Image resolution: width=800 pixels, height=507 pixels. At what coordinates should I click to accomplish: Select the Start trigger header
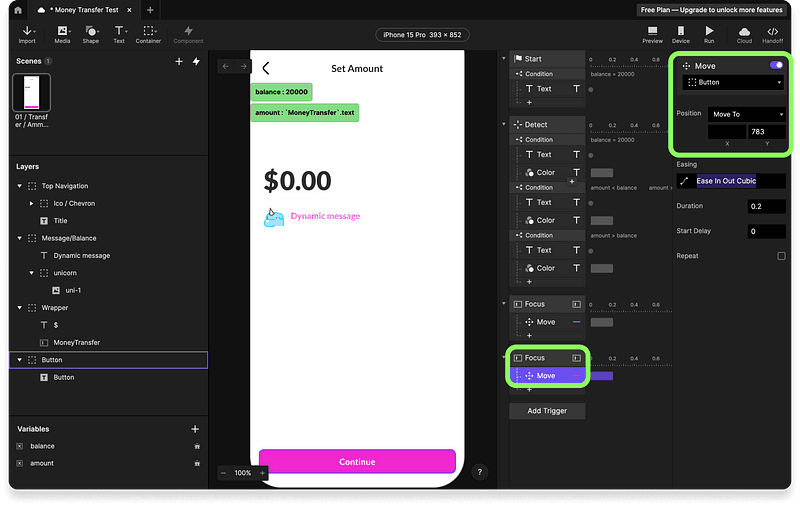(x=547, y=59)
